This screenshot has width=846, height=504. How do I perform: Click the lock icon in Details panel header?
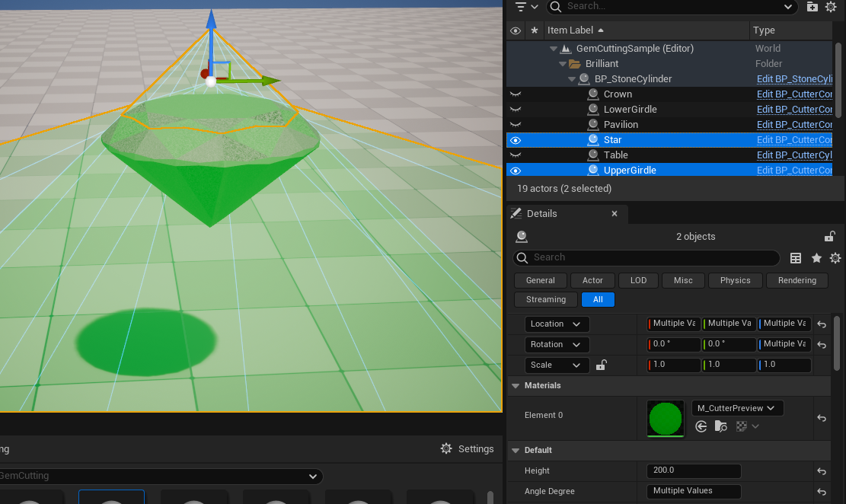point(829,236)
